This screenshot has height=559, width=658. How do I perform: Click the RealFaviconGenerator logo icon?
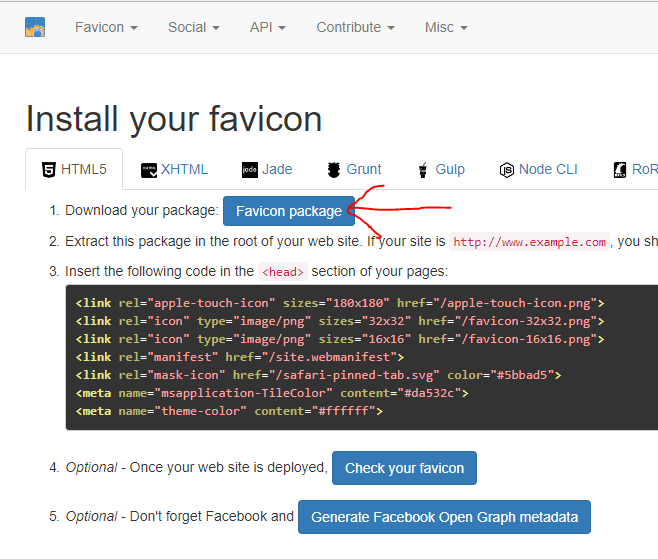pyautogui.click(x=35, y=27)
